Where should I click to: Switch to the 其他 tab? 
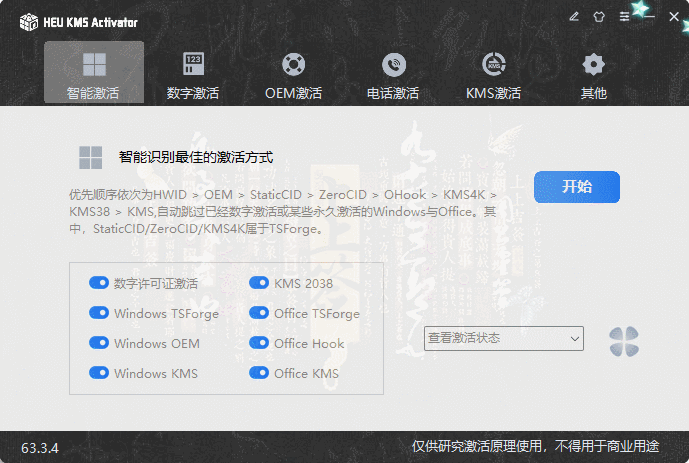594,72
